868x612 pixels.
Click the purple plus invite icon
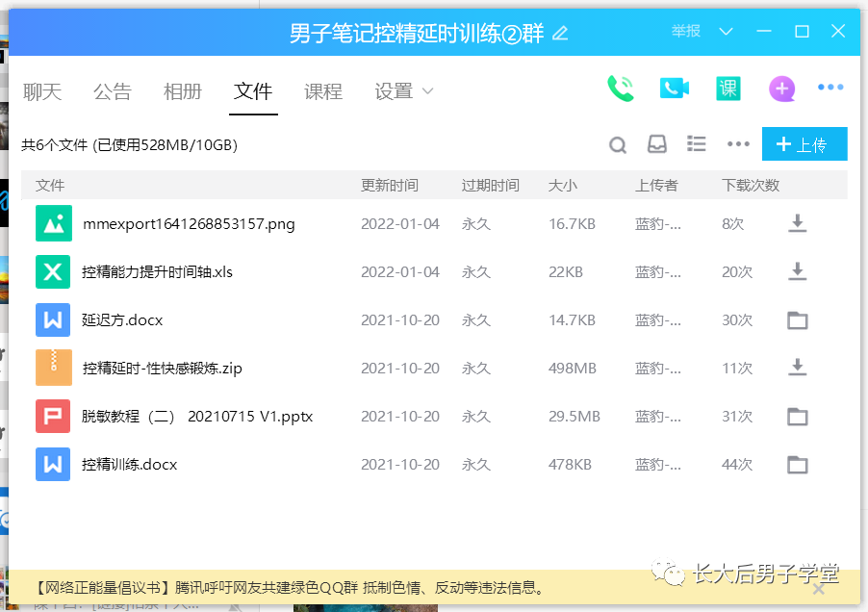781,89
